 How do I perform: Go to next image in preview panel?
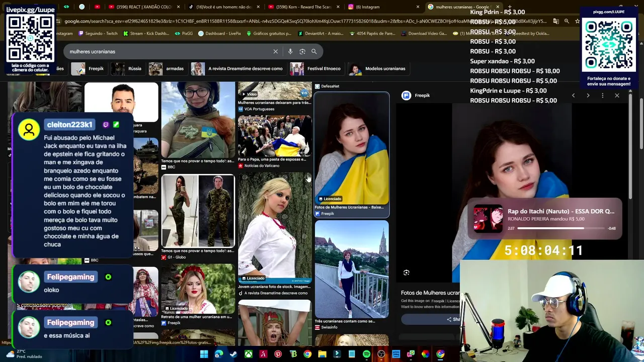(588, 96)
